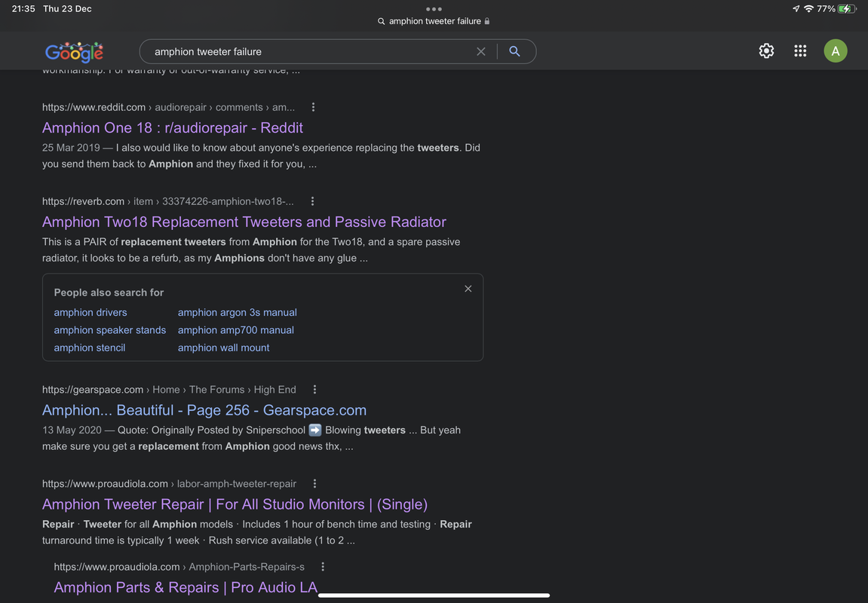Click the magnifier search button

pyautogui.click(x=514, y=51)
